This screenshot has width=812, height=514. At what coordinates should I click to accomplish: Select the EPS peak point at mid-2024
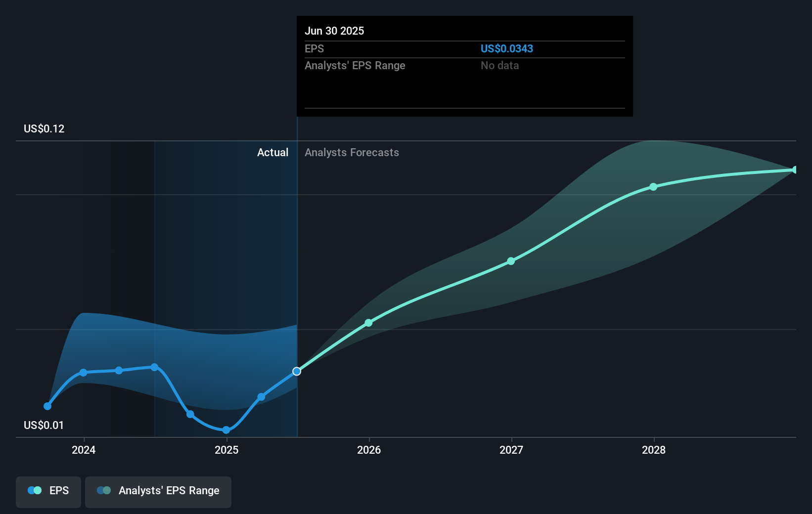[x=154, y=367]
